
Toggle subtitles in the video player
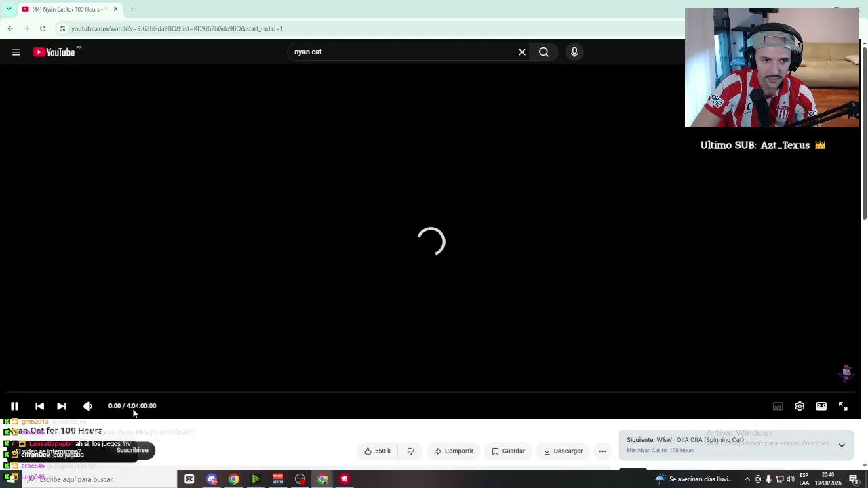click(778, 406)
